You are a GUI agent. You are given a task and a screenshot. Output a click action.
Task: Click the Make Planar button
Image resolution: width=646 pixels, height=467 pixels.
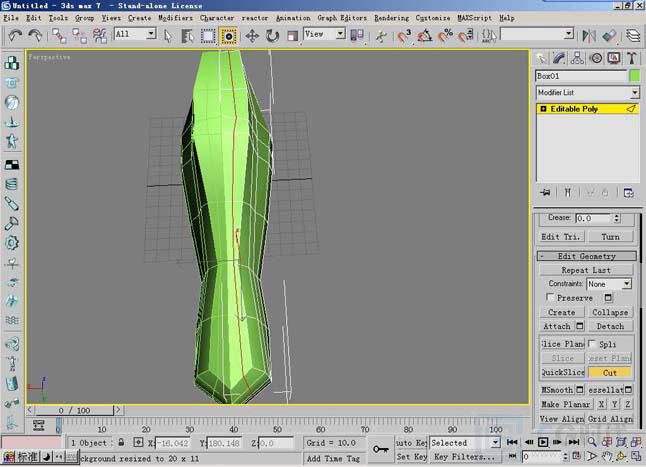566,404
